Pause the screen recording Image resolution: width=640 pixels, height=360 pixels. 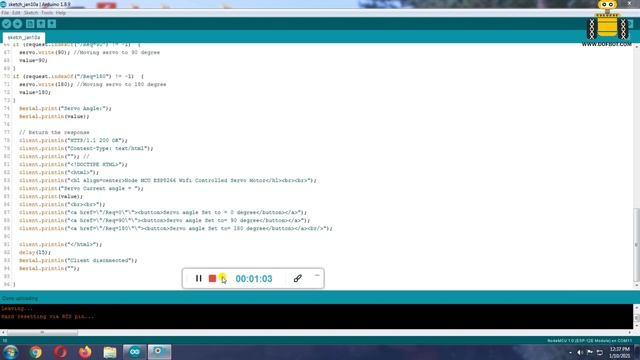pyautogui.click(x=198, y=278)
